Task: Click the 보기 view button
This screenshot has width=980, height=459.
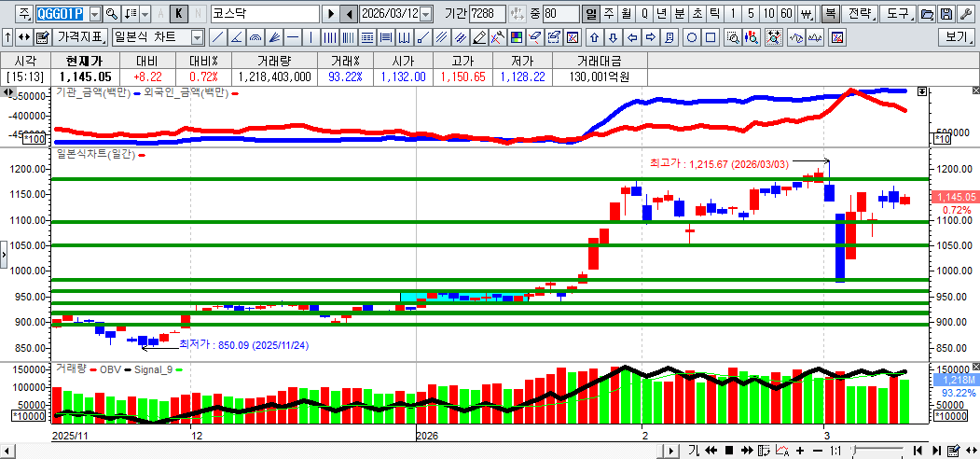Action: point(956,37)
